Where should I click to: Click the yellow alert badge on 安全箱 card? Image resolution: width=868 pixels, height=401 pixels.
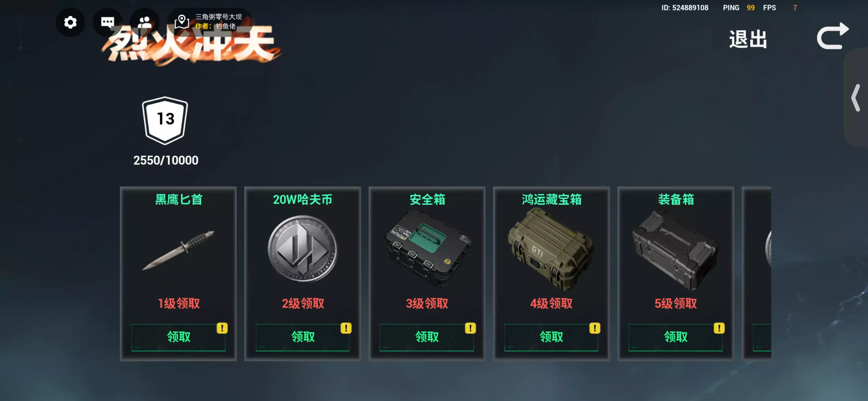[x=470, y=328]
